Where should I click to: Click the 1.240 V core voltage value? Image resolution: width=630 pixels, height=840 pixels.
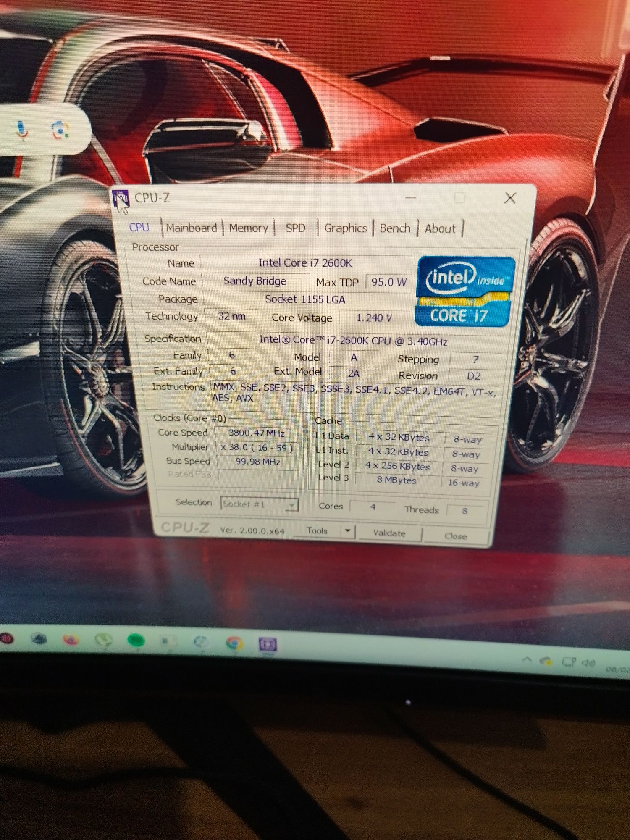click(x=374, y=318)
